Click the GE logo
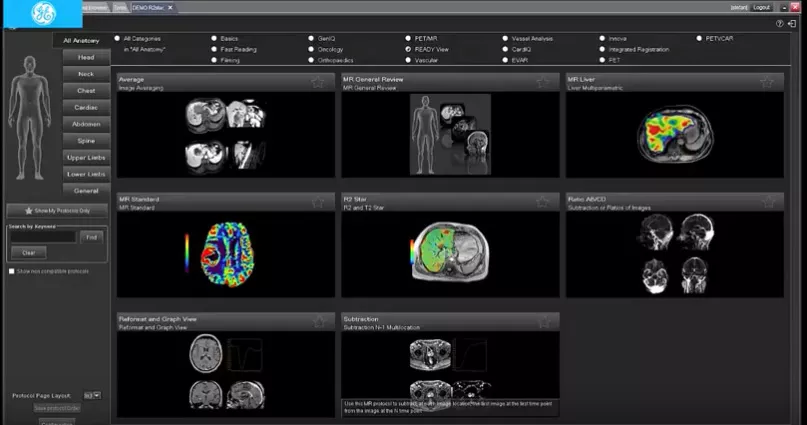 pos(43,14)
